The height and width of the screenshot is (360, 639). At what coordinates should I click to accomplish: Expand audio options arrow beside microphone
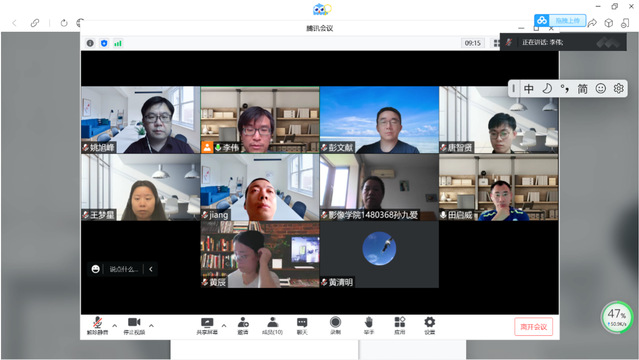[x=115, y=325]
